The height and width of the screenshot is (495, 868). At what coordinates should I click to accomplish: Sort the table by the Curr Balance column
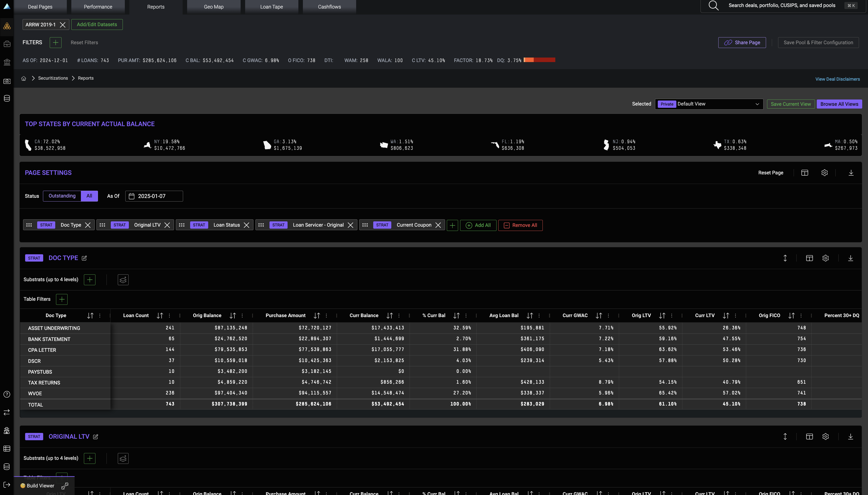(x=389, y=316)
